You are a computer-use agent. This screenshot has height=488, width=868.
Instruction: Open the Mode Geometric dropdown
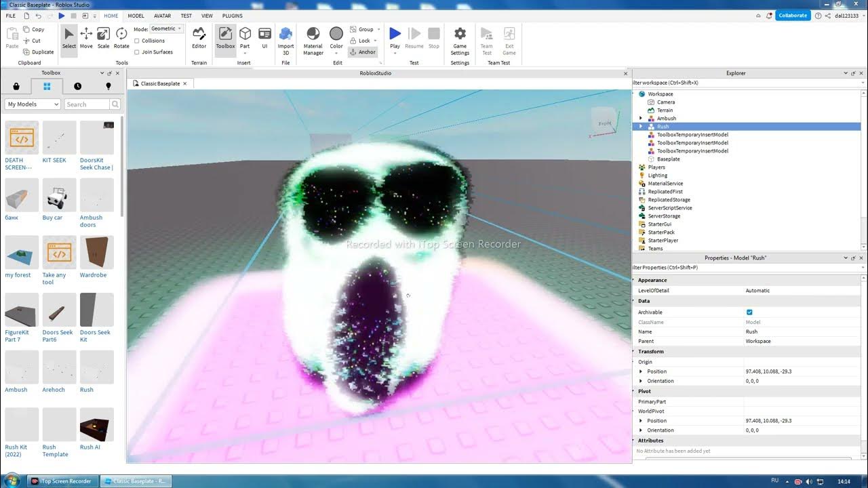tap(166, 29)
